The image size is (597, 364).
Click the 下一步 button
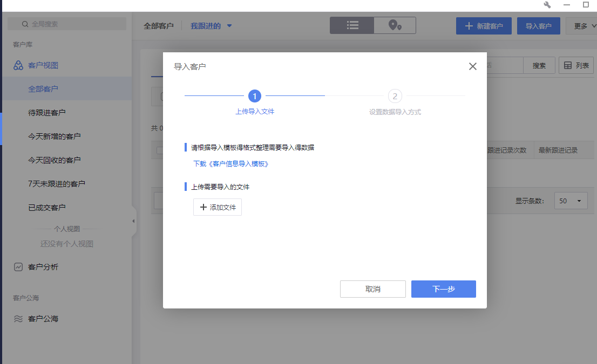[x=443, y=289]
